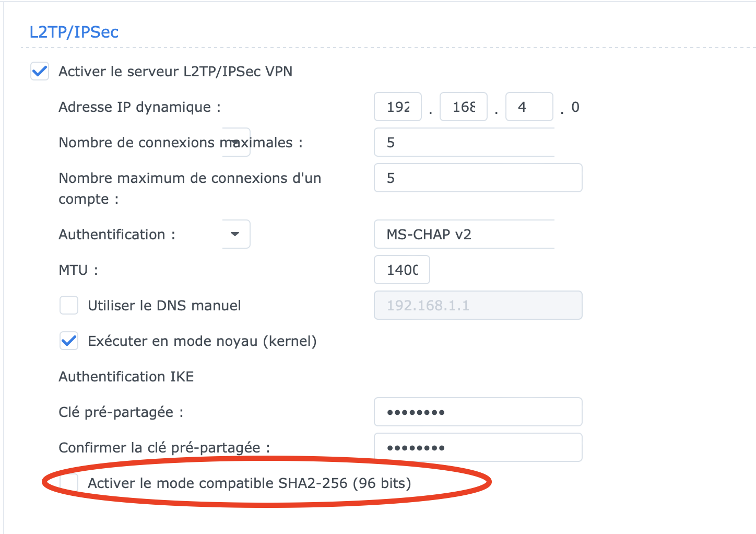Click the Confirmer la clé pré-partagée field

point(478,447)
